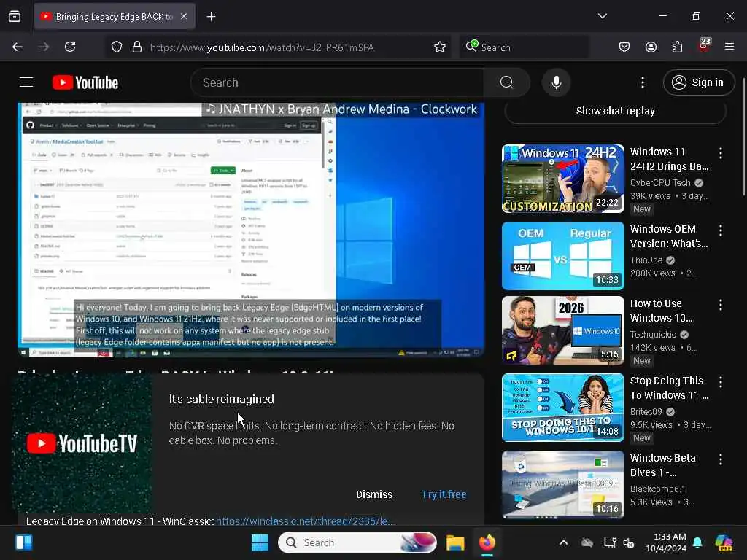This screenshot has height=560, width=747.
Task: Show hidden tray icons chevron
Action: click(564, 542)
